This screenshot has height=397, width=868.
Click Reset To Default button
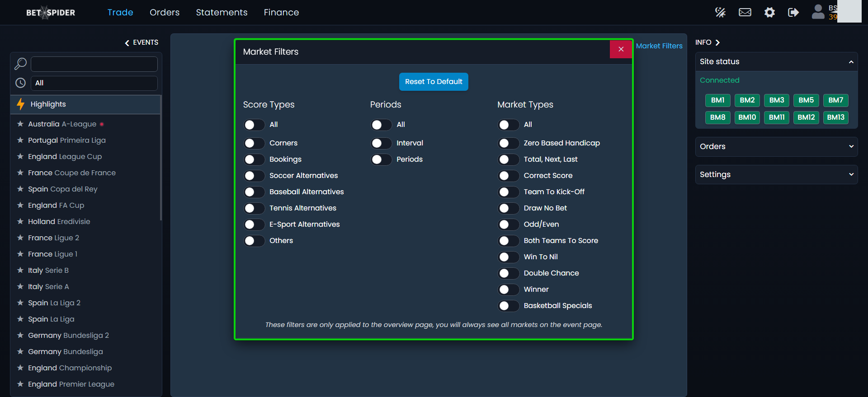tap(434, 82)
